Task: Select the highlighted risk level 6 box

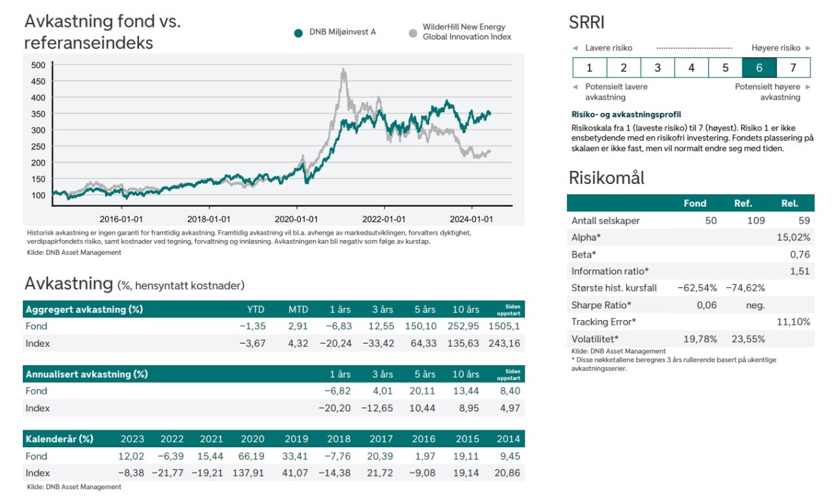Action: pyautogui.click(x=759, y=68)
